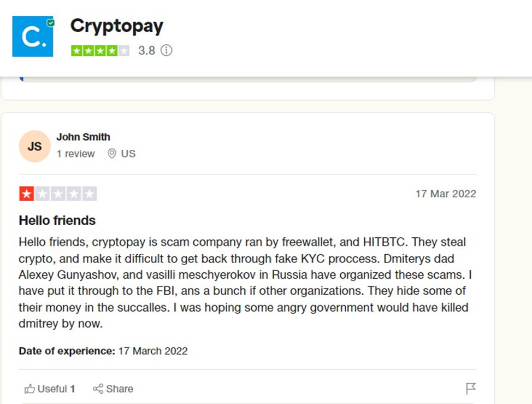Open John Smith's reviewer profile

(x=83, y=137)
